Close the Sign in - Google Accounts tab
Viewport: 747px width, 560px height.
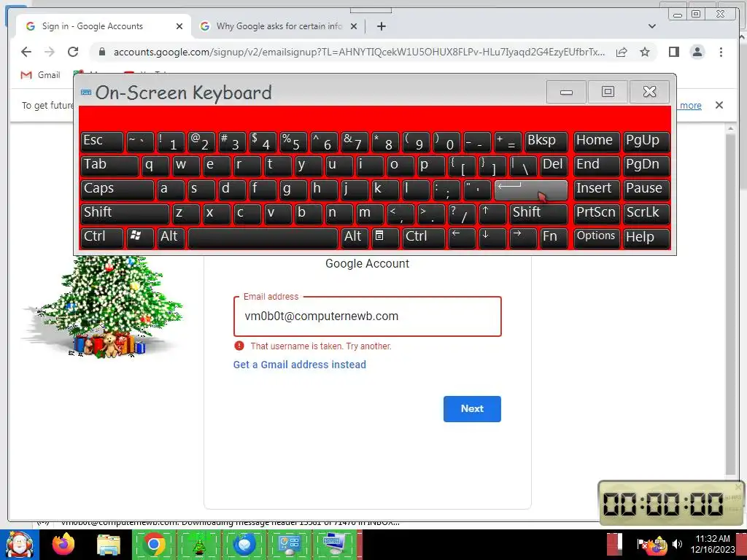[x=179, y=26]
